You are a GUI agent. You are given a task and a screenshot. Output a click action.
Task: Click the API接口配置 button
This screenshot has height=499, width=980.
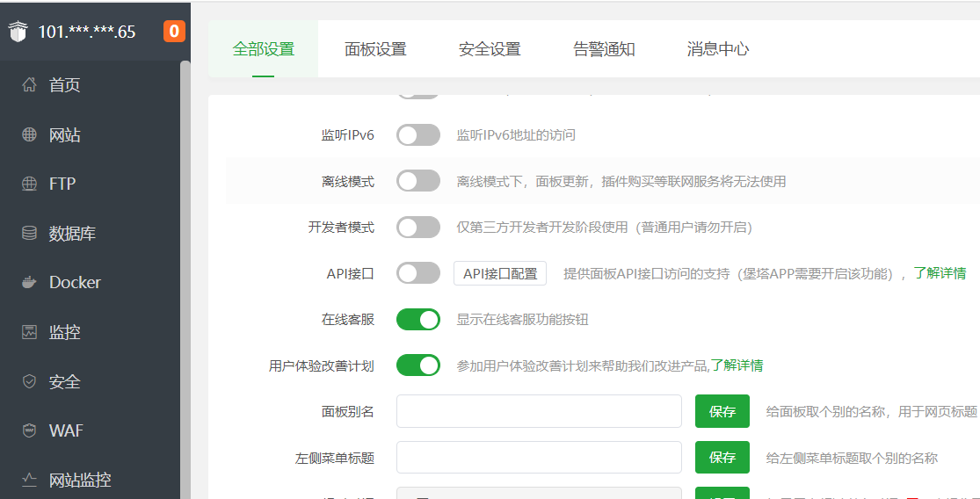(500, 273)
